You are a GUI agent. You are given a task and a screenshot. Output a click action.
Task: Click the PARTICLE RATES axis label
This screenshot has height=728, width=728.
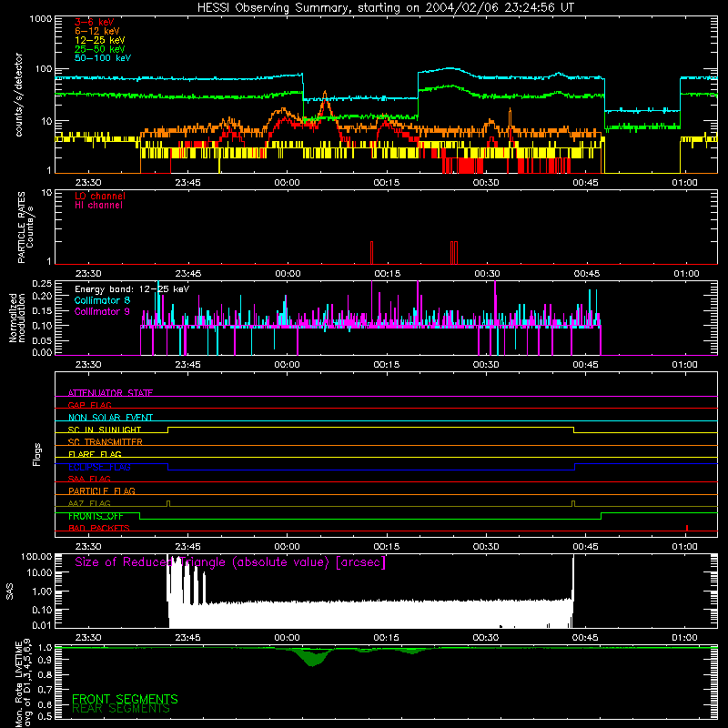coord(25,227)
